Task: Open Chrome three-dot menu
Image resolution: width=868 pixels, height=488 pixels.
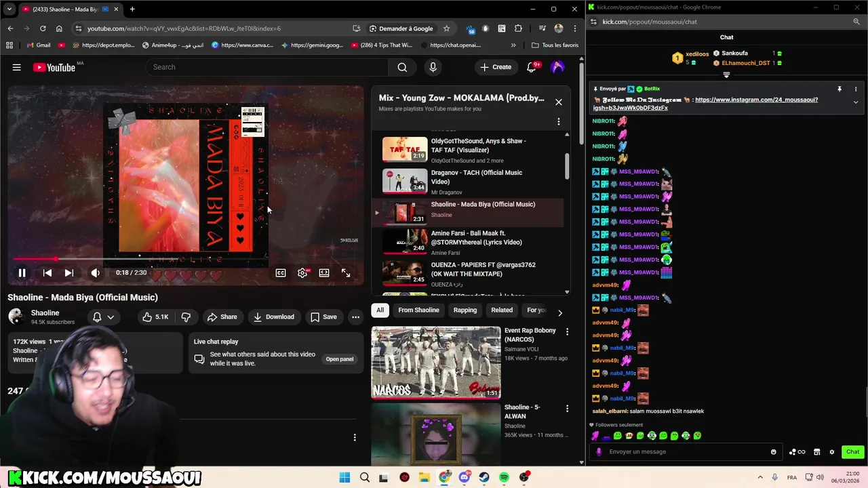Action: click(574, 28)
